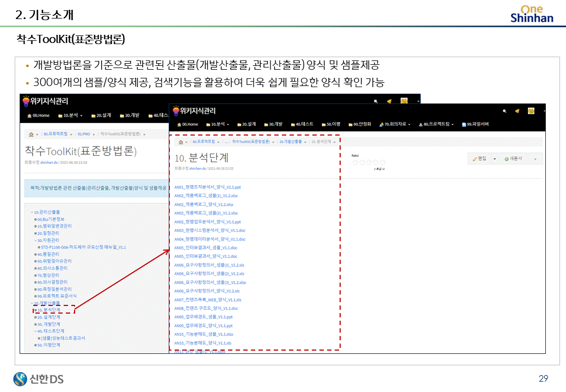Click 80.프로젝트팀 breadcrumb in front window

pyautogui.click(x=204, y=142)
